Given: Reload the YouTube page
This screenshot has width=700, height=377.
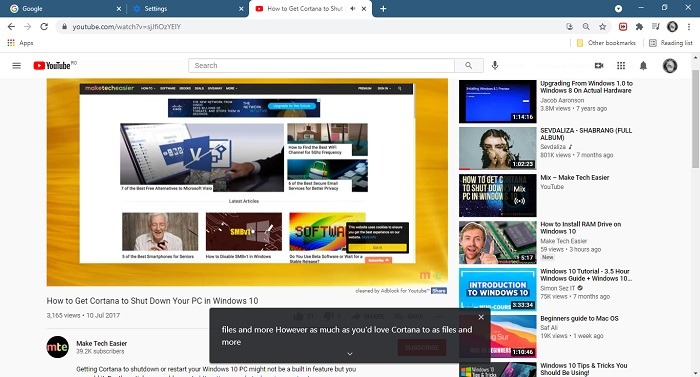Looking at the screenshot, I should [x=44, y=27].
